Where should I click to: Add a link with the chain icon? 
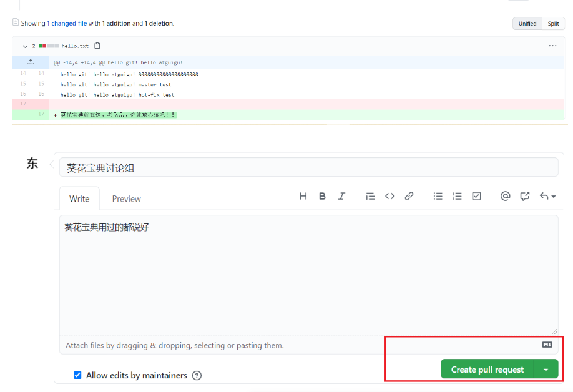coord(409,196)
